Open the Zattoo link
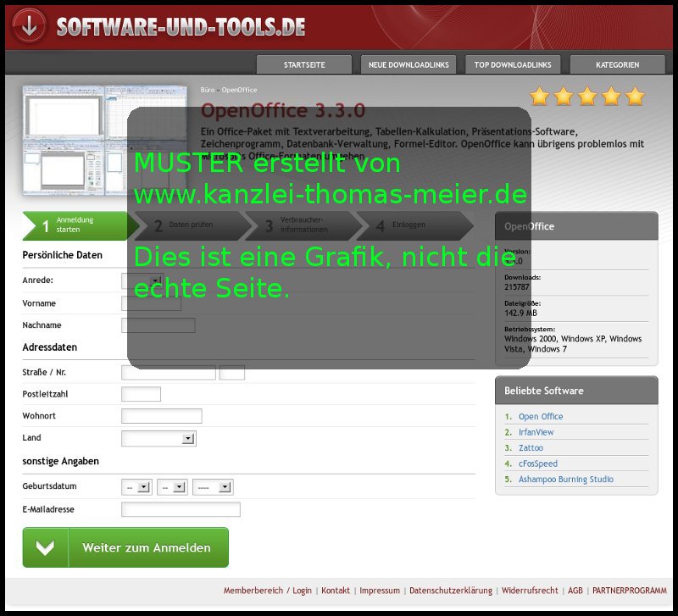The image size is (678, 616). point(531,448)
